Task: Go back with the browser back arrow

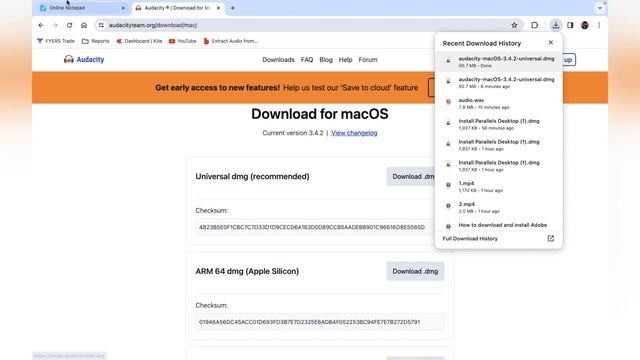Action: 41,25
